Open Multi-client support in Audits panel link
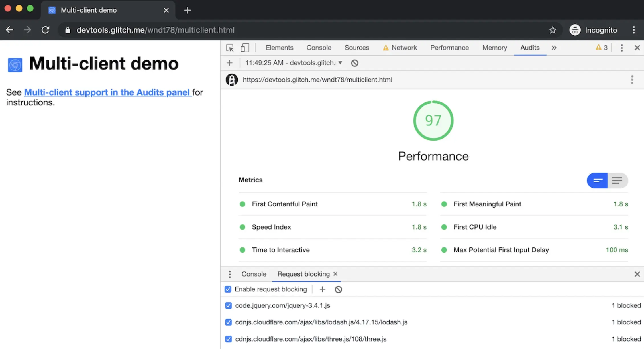This screenshot has width=644, height=349. point(108,92)
